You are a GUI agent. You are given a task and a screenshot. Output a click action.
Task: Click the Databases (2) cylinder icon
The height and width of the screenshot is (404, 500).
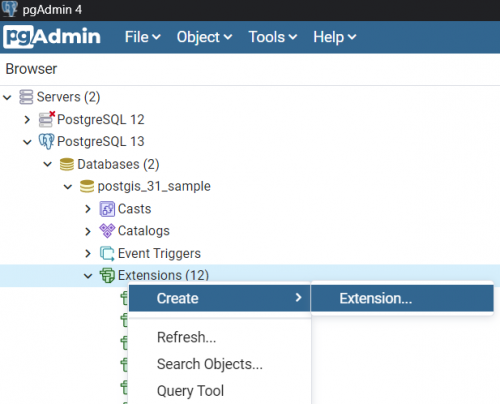pyautogui.click(x=67, y=164)
